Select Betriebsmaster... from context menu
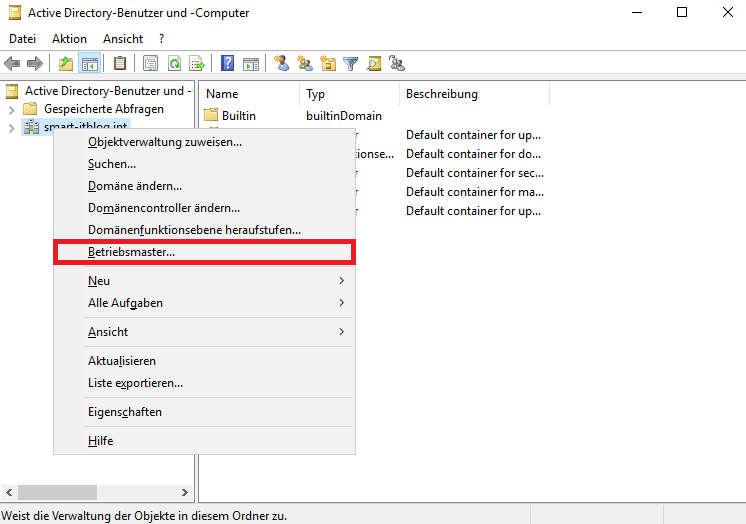The image size is (746, 524). click(131, 252)
